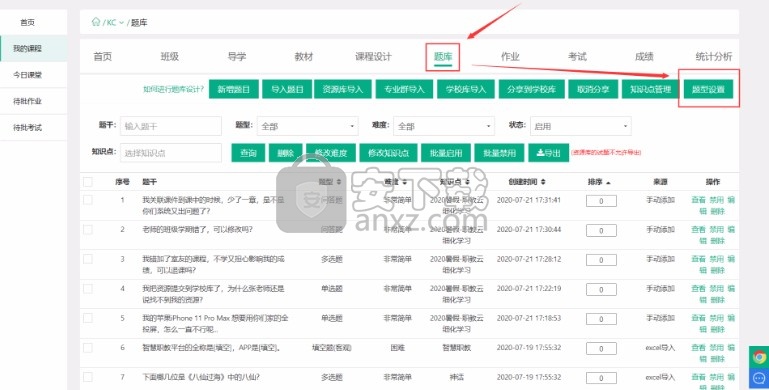Sort table by 知识点 column arrows

467,182
